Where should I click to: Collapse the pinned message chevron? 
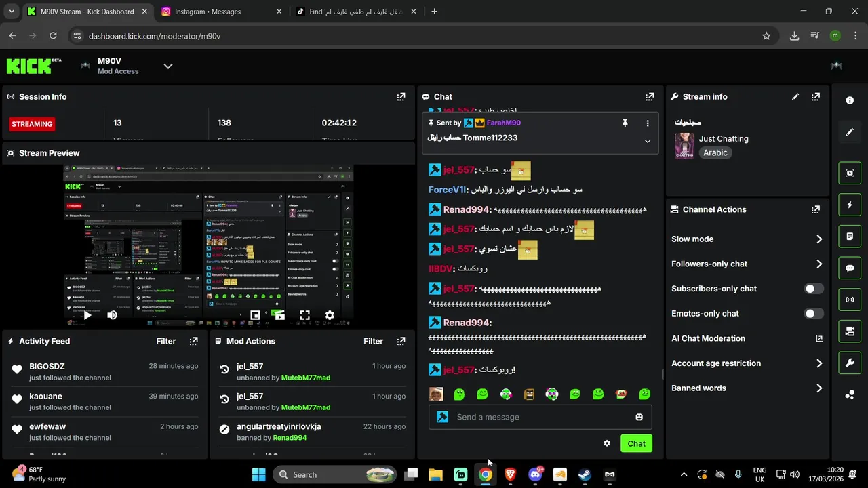[647, 141]
